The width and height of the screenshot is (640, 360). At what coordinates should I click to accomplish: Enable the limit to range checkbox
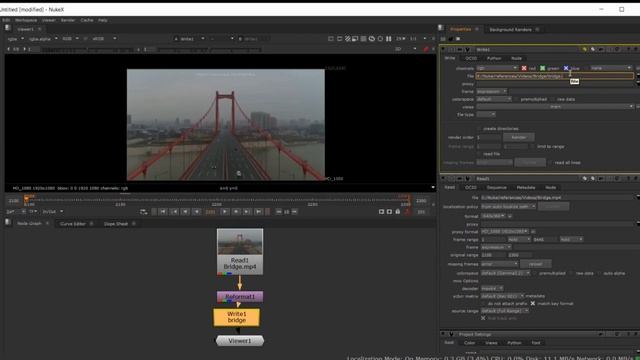pyautogui.click(x=533, y=146)
